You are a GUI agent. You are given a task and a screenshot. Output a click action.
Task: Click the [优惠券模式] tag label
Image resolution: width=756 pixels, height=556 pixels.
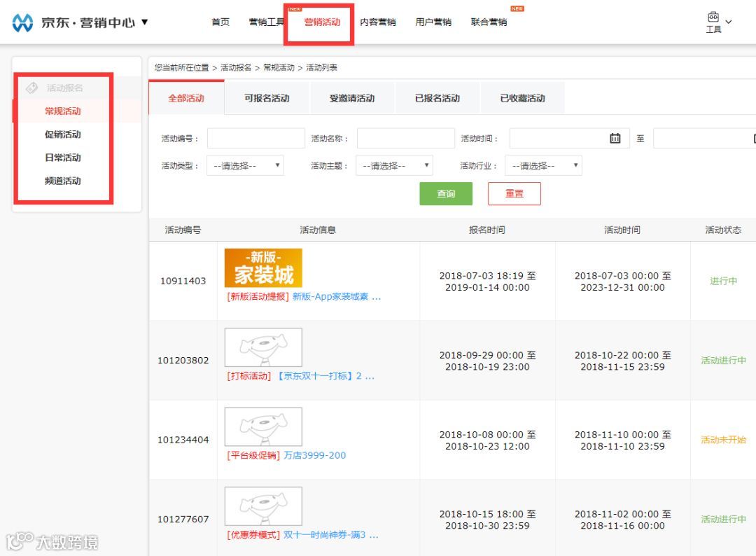pos(253,535)
